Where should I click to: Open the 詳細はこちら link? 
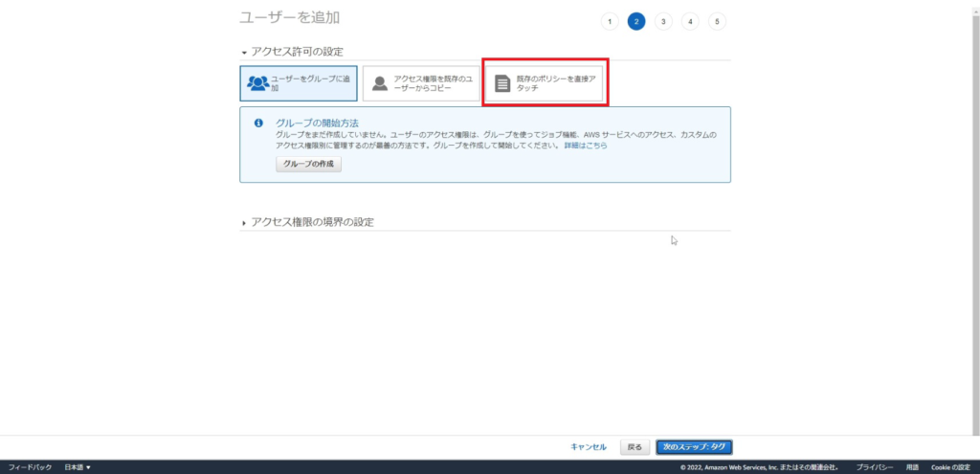click(x=584, y=146)
